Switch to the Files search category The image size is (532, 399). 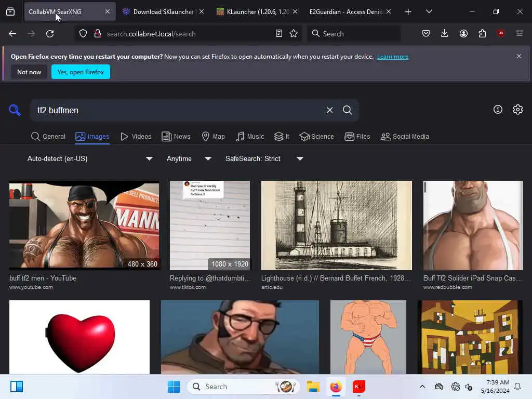357,137
